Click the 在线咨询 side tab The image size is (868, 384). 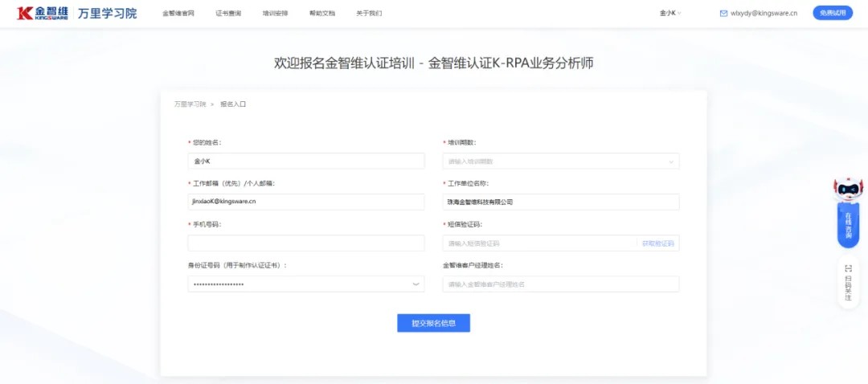tap(848, 225)
